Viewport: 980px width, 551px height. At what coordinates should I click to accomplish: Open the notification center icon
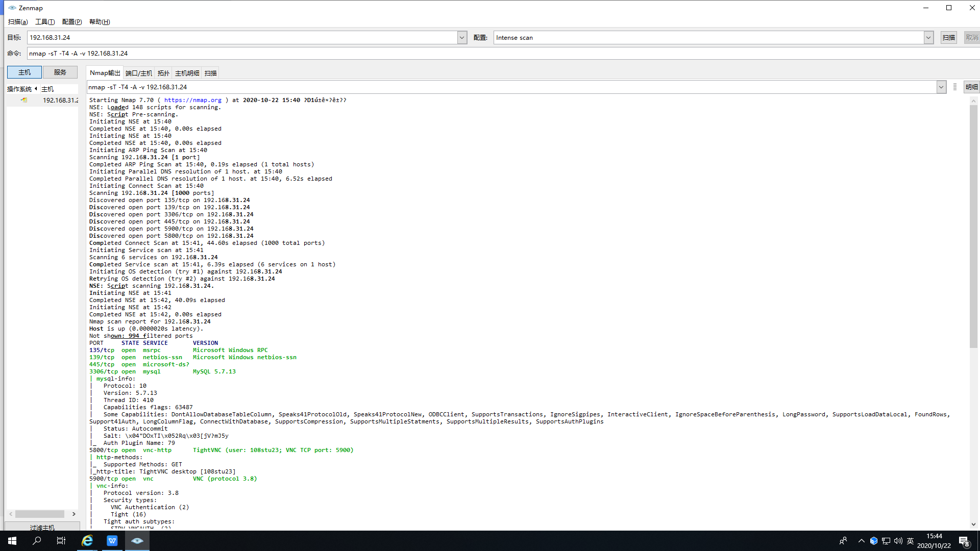tap(963, 541)
